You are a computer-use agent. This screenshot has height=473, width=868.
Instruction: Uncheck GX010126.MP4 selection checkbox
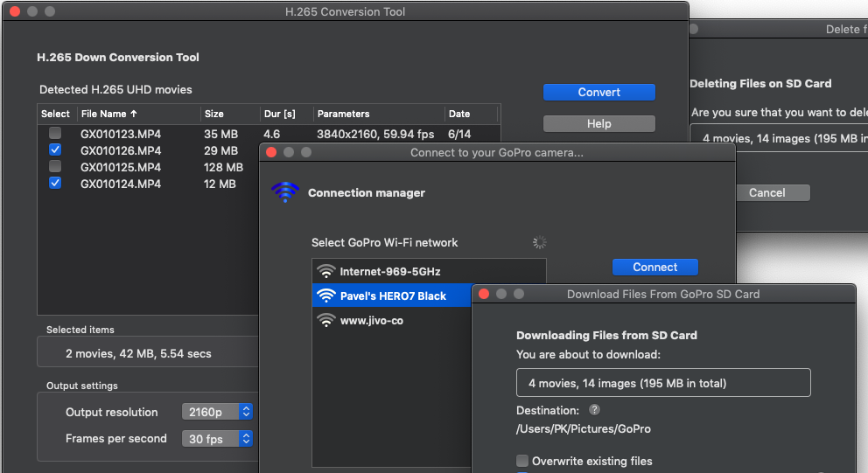coord(55,150)
